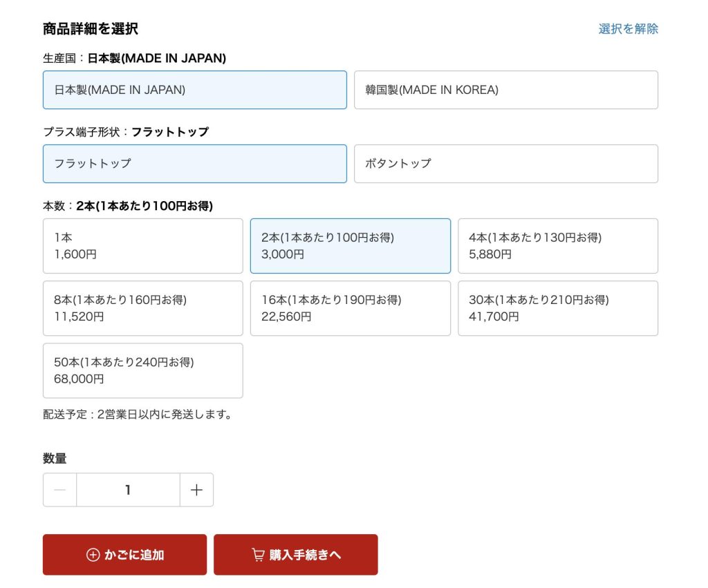Click the quantity input field showing 1
The width and height of the screenshot is (708, 588).
[x=128, y=490]
